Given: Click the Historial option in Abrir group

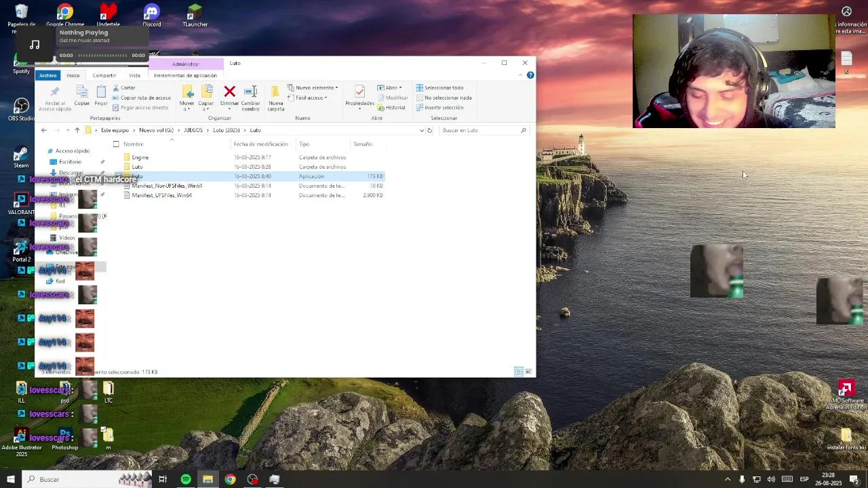Looking at the screenshot, I should point(391,108).
